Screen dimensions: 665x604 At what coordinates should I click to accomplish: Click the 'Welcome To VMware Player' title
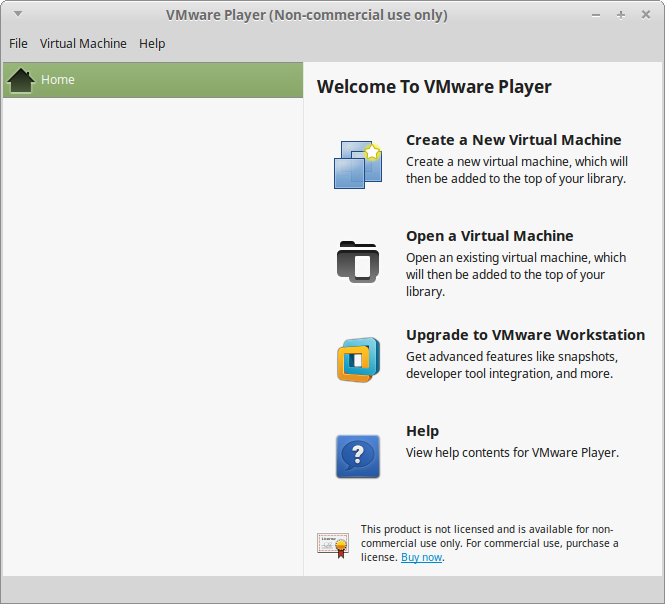click(x=434, y=87)
